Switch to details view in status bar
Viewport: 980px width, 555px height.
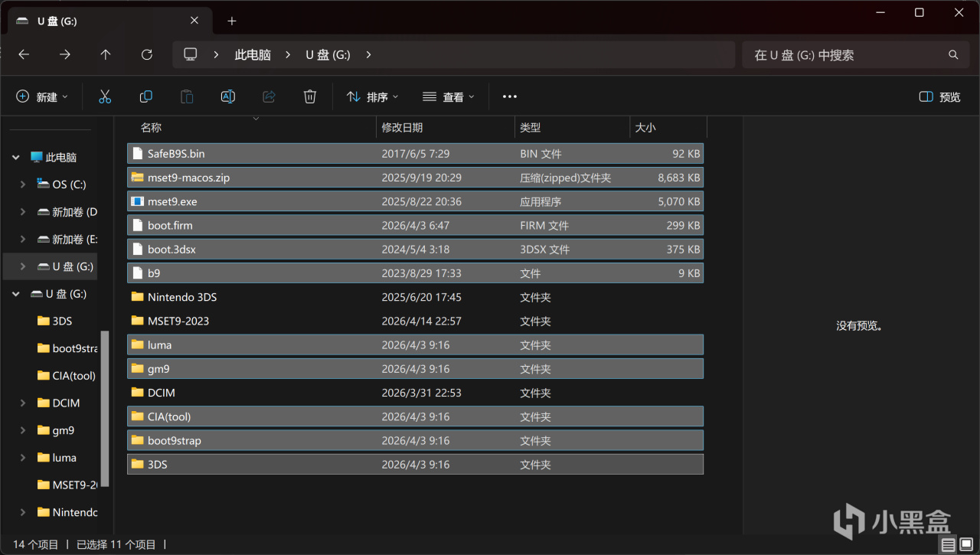coord(948,545)
